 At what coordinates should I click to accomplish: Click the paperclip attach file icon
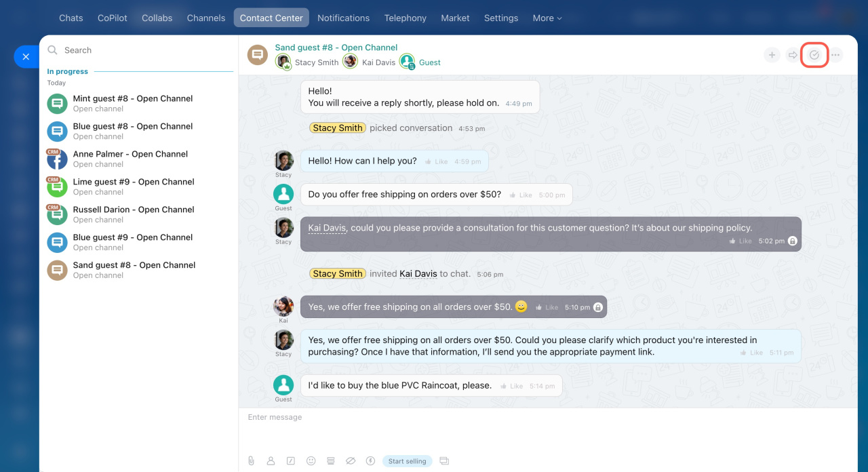[251, 461]
